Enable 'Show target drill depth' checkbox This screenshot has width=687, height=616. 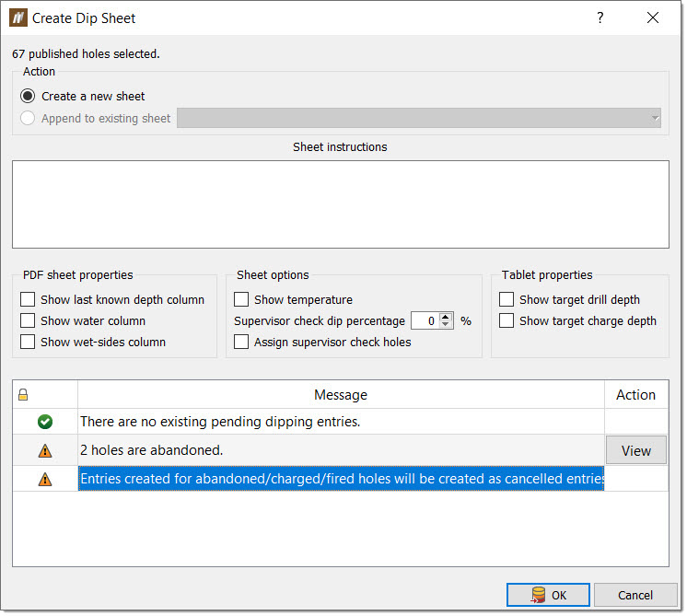click(x=507, y=299)
